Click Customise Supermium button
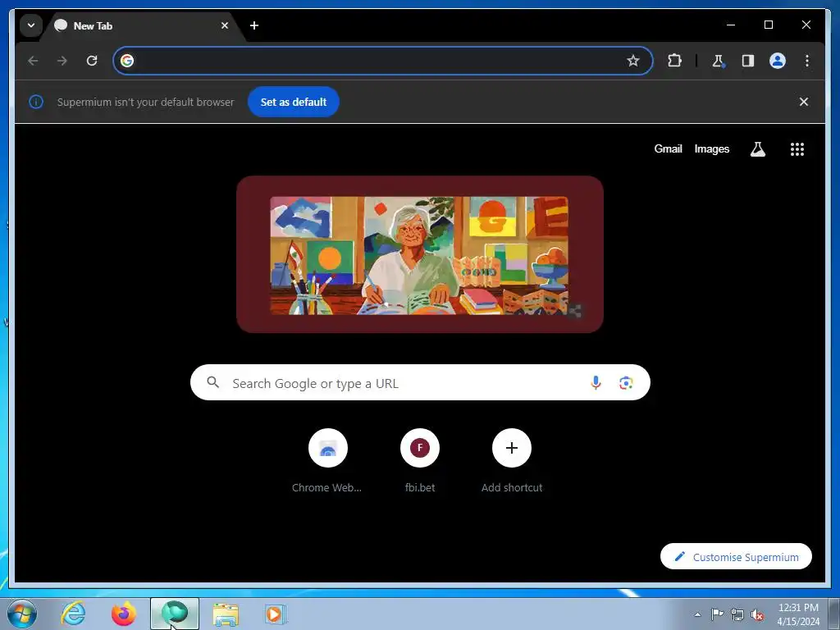The height and width of the screenshot is (630, 840). (x=736, y=557)
